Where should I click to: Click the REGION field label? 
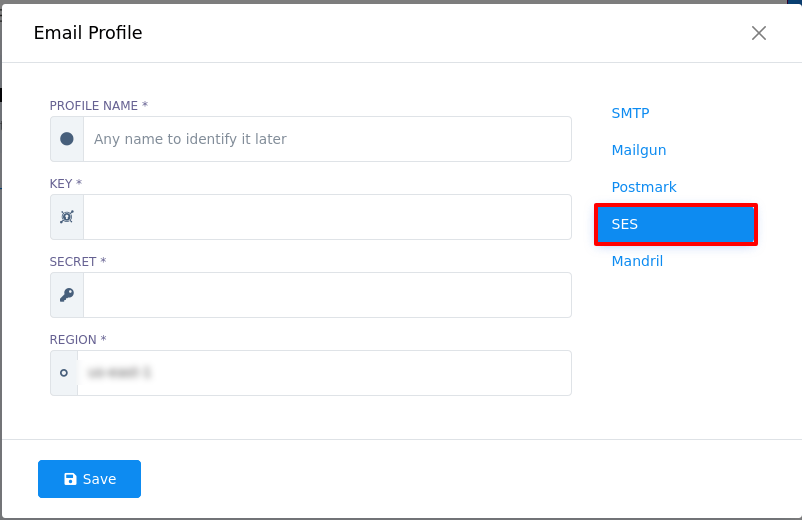pos(78,340)
